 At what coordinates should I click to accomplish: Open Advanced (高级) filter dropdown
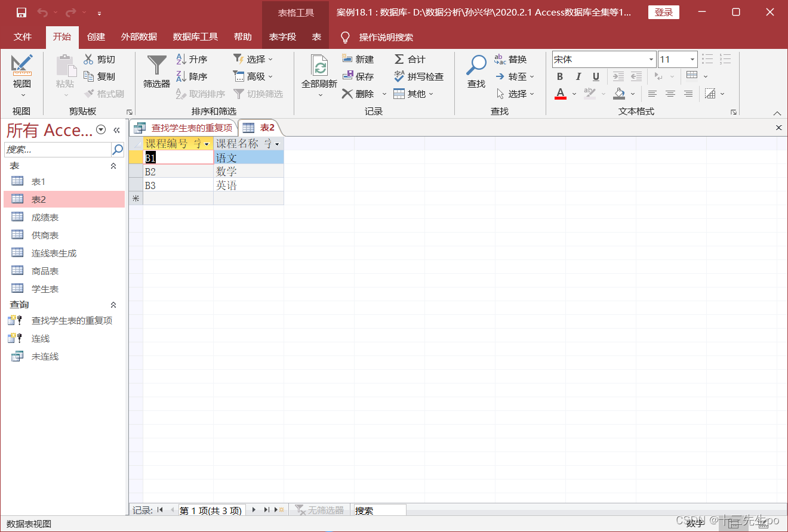(253, 76)
